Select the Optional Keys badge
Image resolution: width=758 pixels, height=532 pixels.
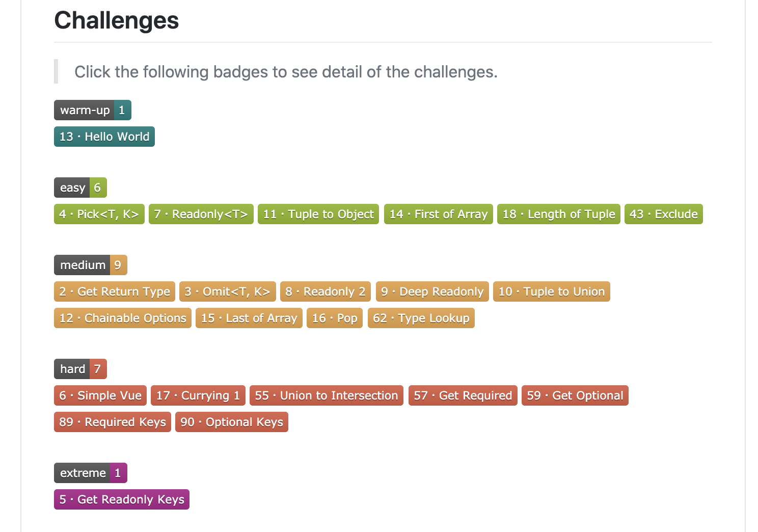[x=232, y=422]
